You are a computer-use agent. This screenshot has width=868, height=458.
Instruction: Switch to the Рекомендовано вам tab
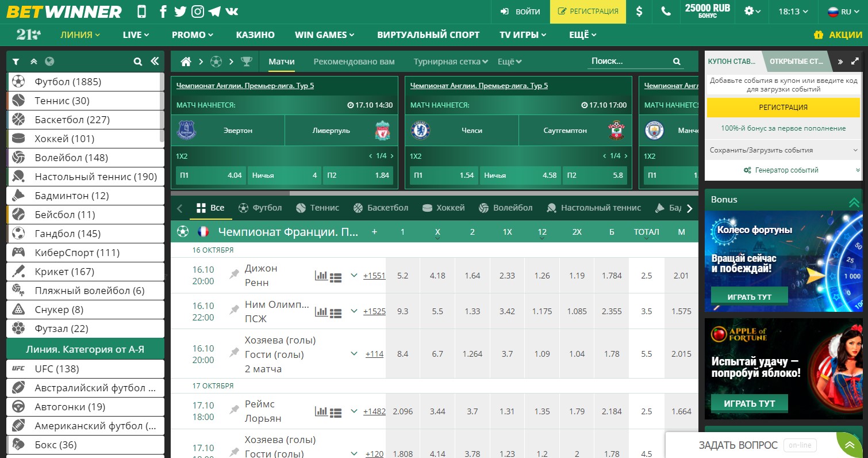coord(354,62)
